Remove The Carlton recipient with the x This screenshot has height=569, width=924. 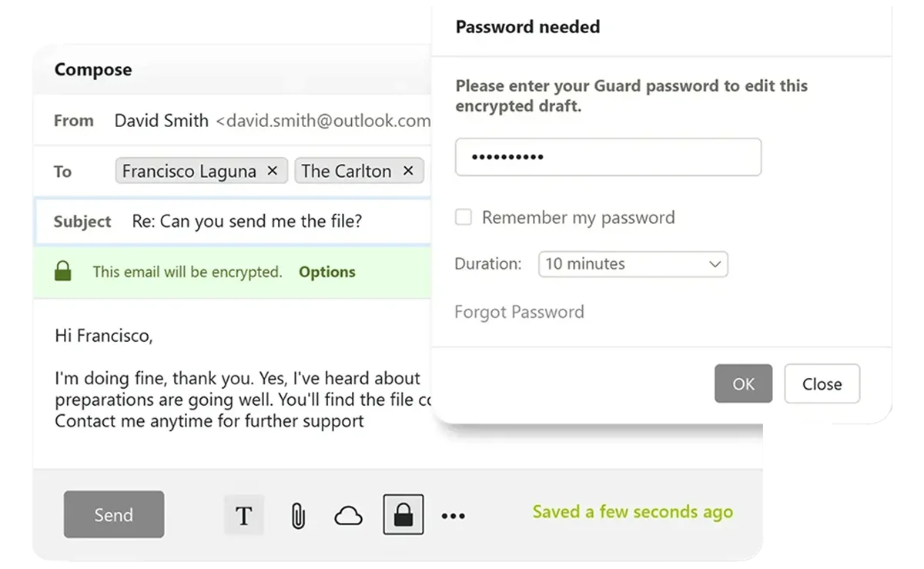[x=408, y=171]
